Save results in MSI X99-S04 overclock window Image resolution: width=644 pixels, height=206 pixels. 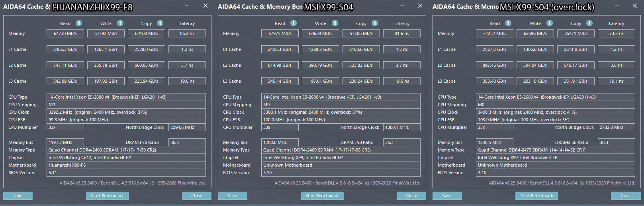447,196
